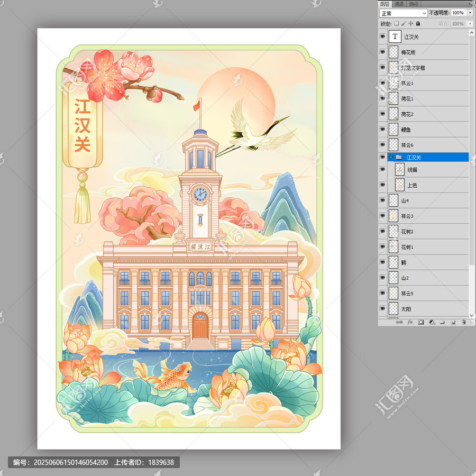Click the 灯笼文字框 layer thumbnail
476x476 pixels.
pyautogui.click(x=393, y=68)
